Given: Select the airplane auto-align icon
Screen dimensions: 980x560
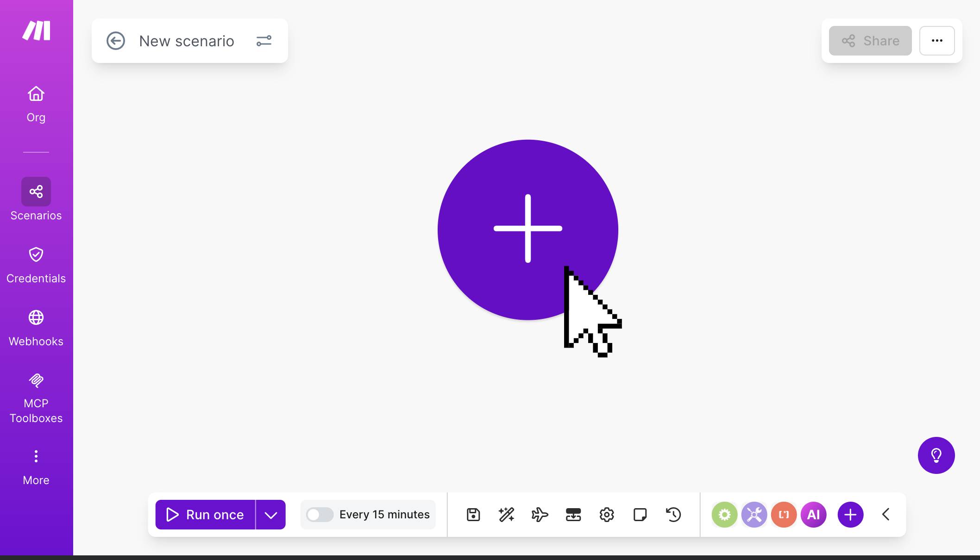Looking at the screenshot, I should pos(540,514).
